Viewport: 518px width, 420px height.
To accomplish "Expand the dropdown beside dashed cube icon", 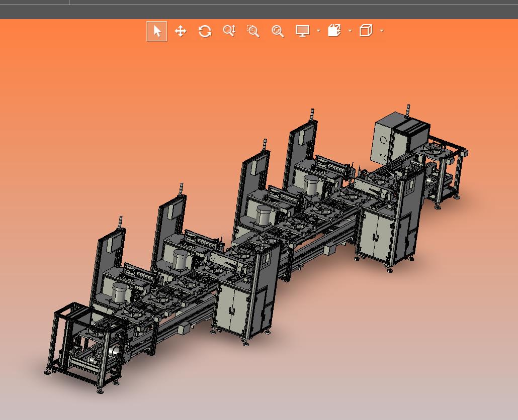I will (x=350, y=31).
